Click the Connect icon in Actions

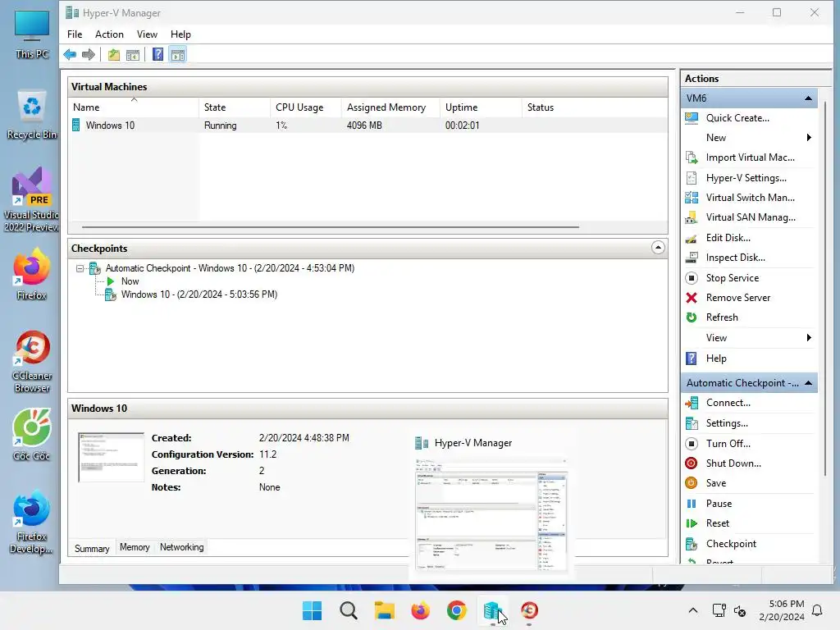point(692,403)
